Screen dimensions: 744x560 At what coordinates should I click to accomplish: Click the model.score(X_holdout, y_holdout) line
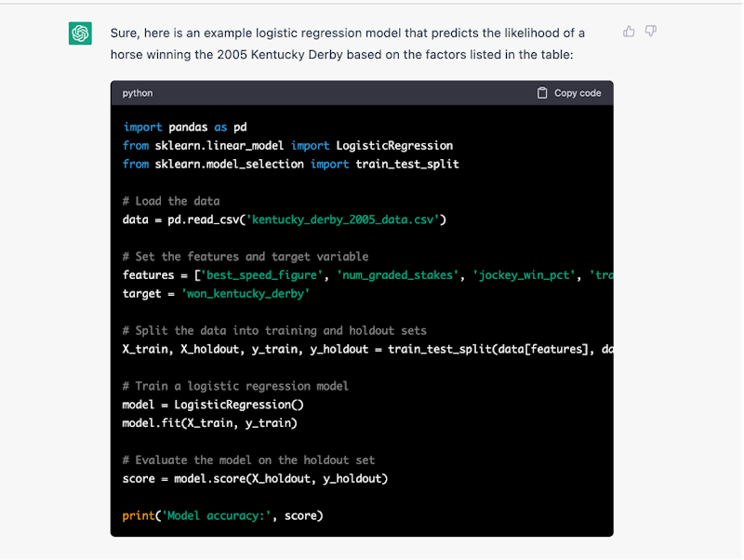[x=255, y=478]
